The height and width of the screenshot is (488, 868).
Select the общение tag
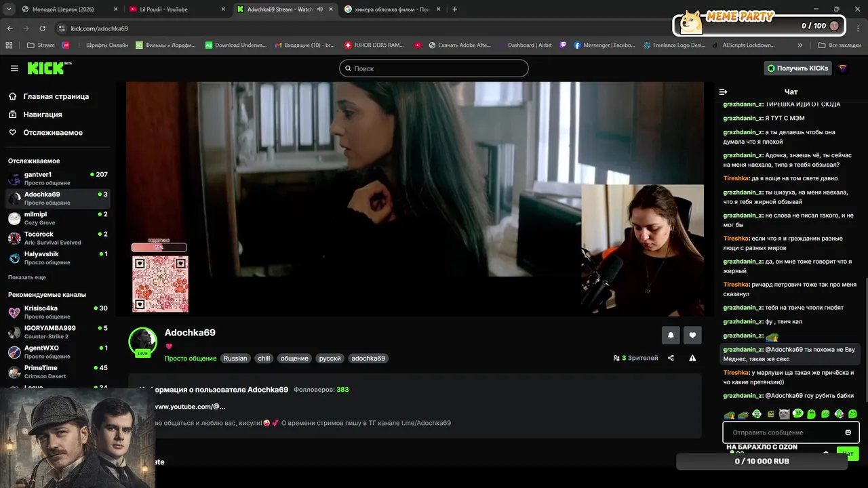[x=294, y=359]
